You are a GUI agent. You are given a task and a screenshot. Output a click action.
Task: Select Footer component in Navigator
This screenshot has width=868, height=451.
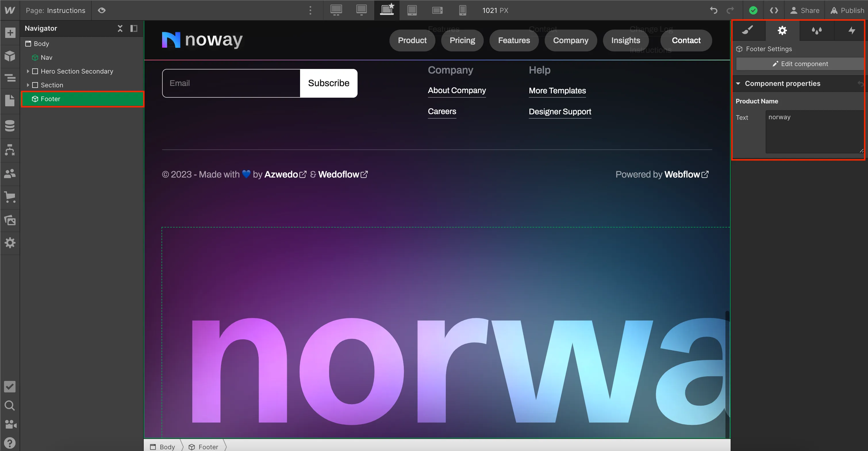point(82,99)
